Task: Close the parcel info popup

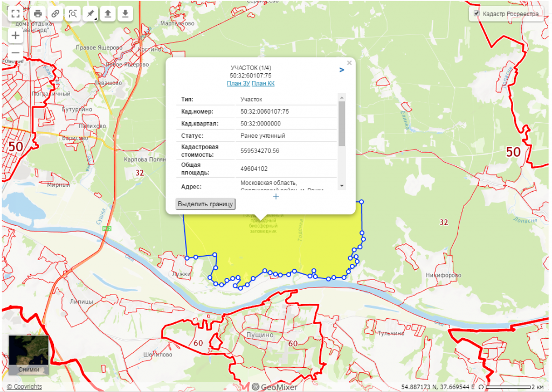Action: pos(349,63)
